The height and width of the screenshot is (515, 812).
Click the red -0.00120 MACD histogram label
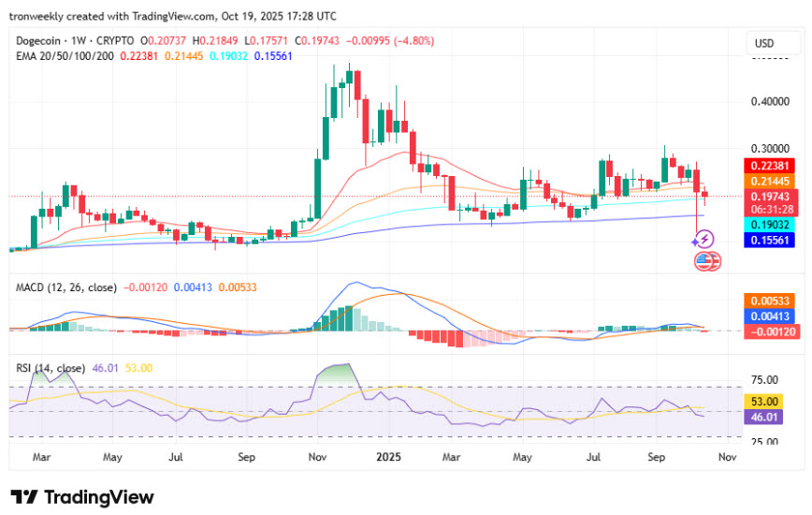click(x=770, y=332)
